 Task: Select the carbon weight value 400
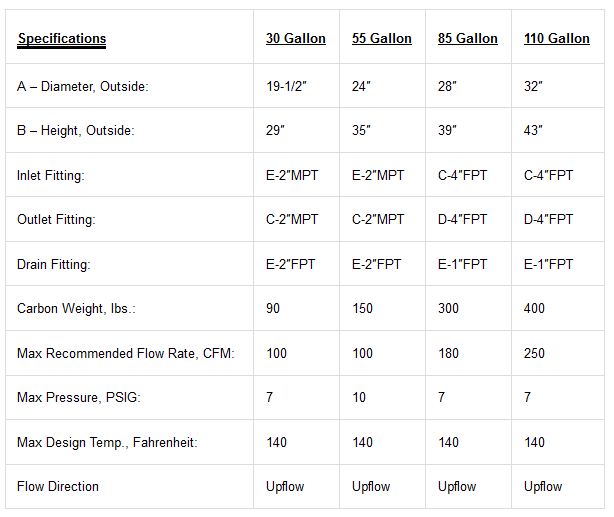click(535, 309)
